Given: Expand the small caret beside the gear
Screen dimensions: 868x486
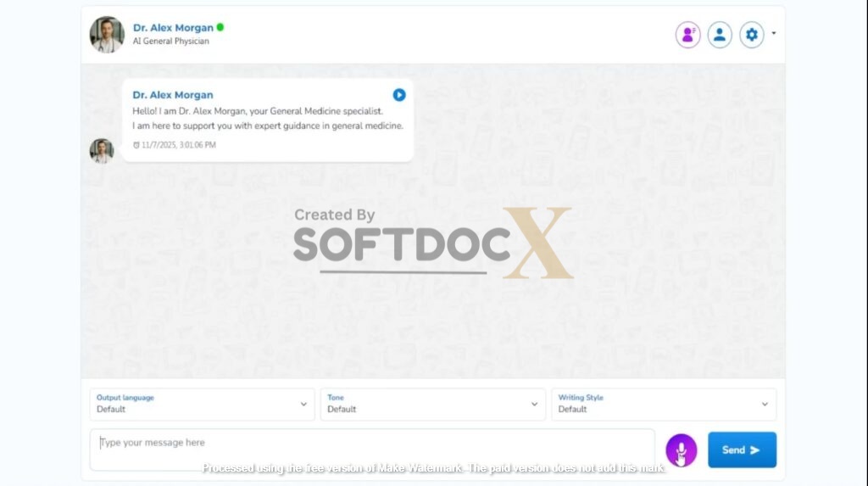Looking at the screenshot, I should (x=774, y=34).
